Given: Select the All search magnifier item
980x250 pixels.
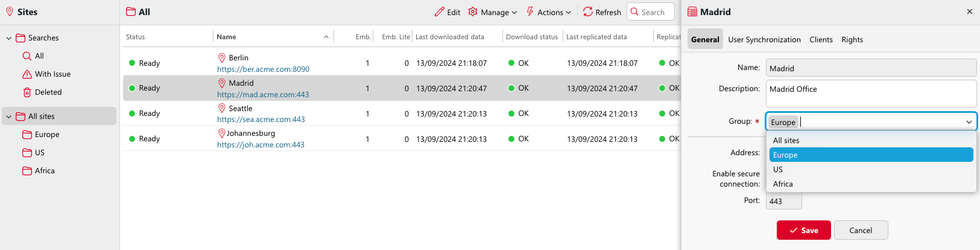Looking at the screenshot, I should [39, 56].
